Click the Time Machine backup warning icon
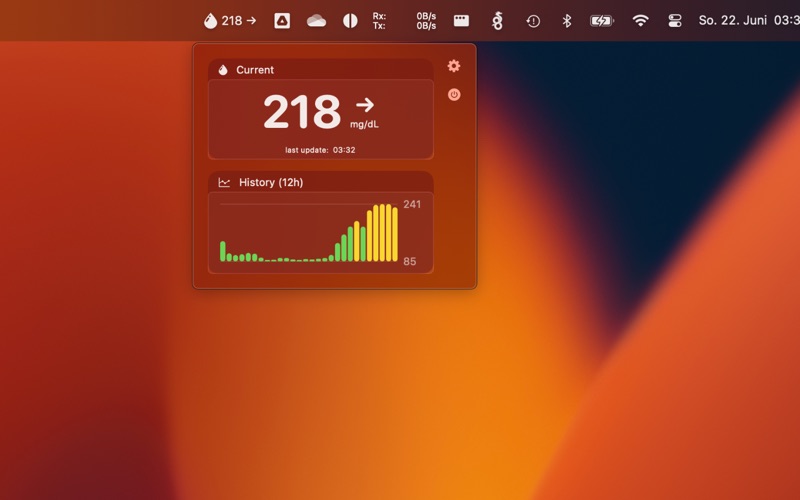 click(533, 21)
